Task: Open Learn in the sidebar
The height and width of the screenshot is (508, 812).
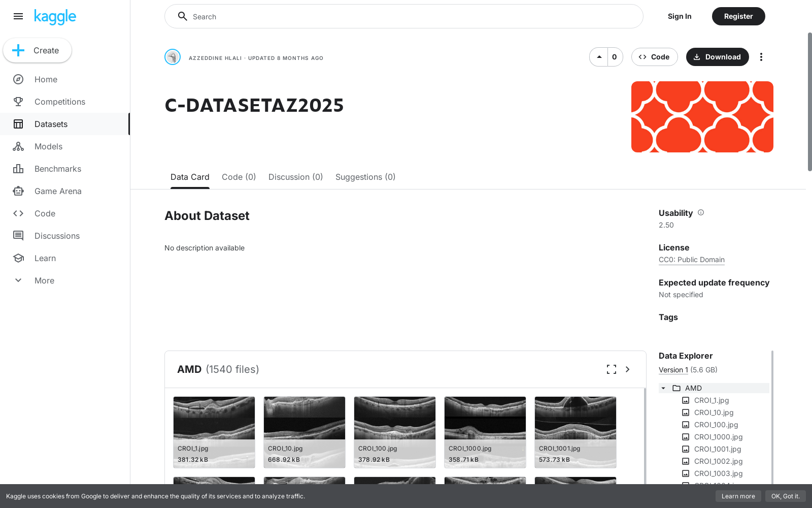Action: click(65, 258)
